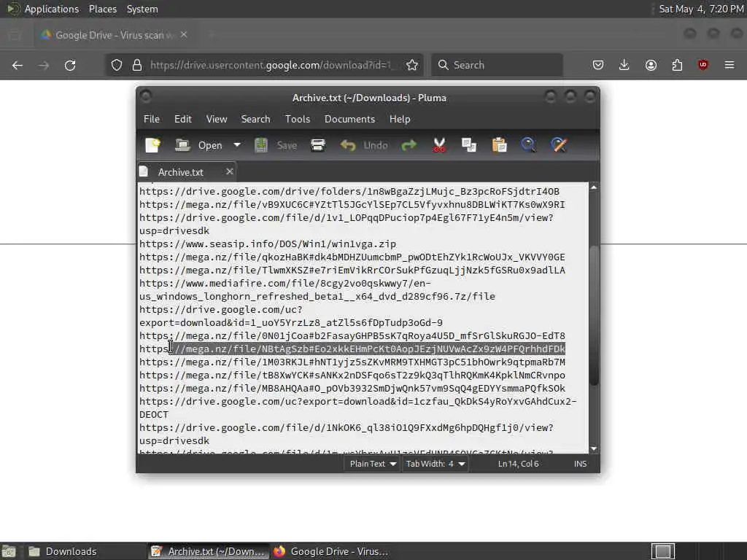Click the Undo button in Pluma
This screenshot has height=560, width=747.
click(x=364, y=145)
